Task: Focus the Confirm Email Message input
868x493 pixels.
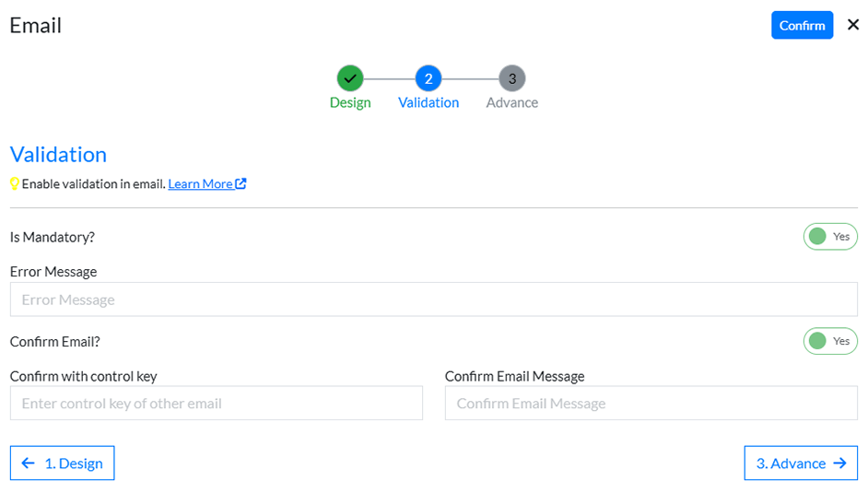Action: (651, 403)
